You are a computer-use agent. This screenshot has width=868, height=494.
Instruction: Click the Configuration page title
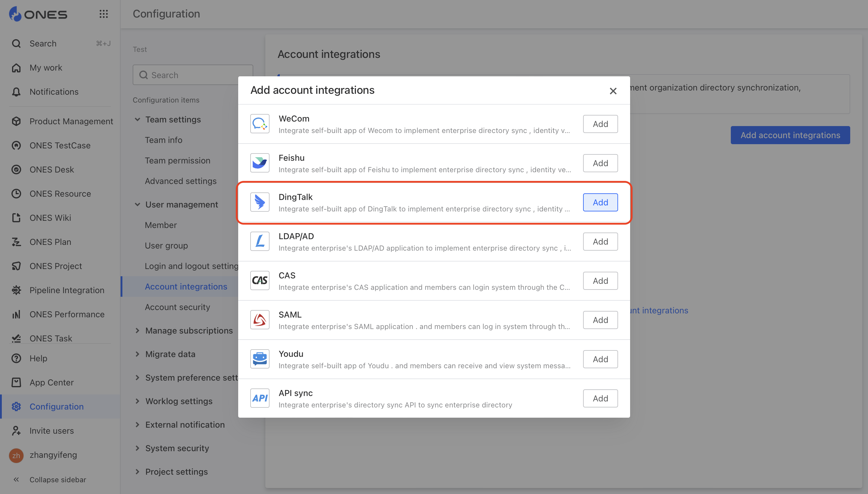click(166, 14)
